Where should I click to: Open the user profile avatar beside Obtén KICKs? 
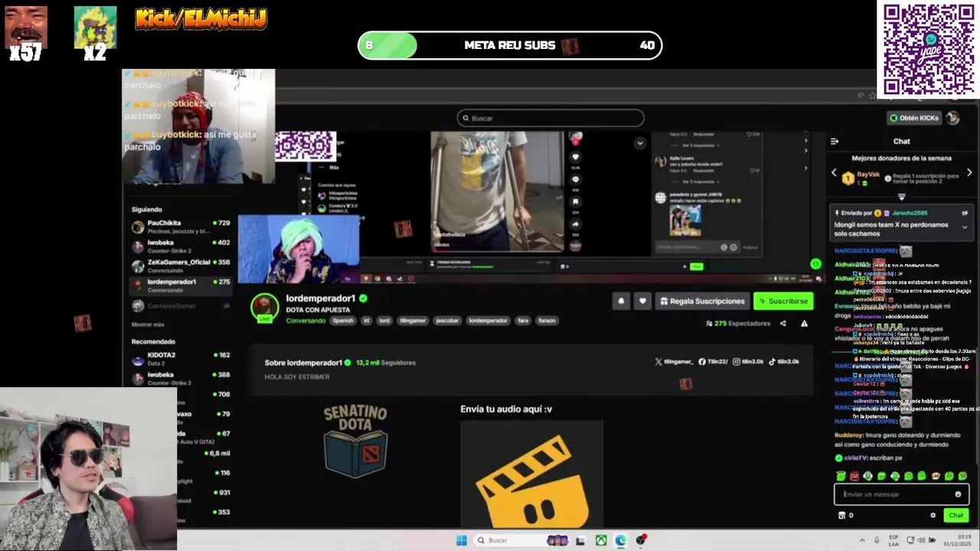(952, 118)
